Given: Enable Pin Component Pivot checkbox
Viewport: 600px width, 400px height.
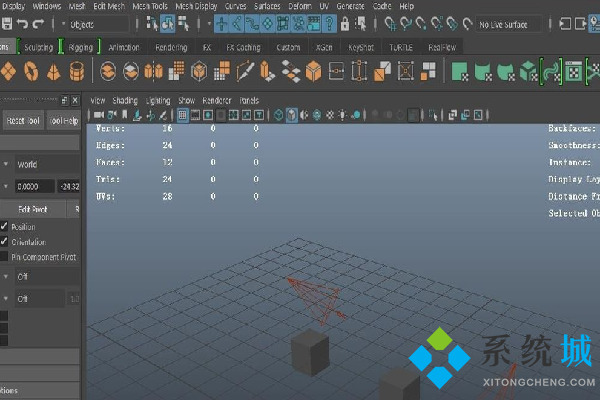Looking at the screenshot, I should [4, 257].
